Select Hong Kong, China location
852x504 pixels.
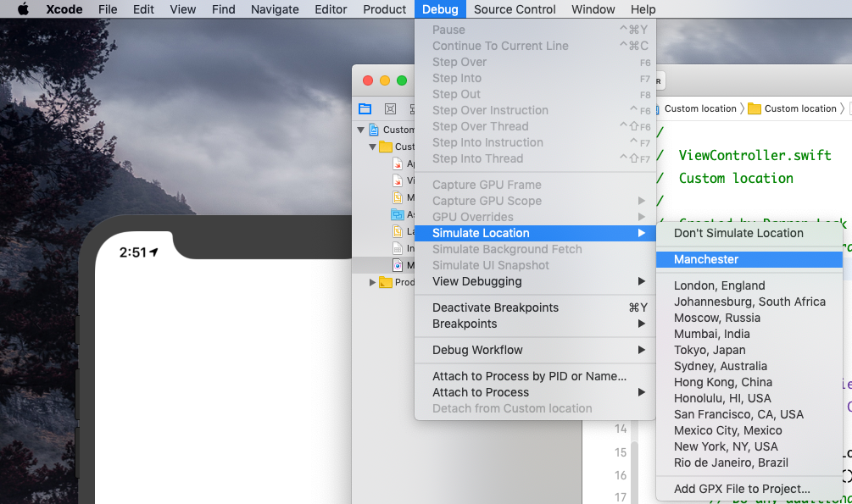coord(749,382)
